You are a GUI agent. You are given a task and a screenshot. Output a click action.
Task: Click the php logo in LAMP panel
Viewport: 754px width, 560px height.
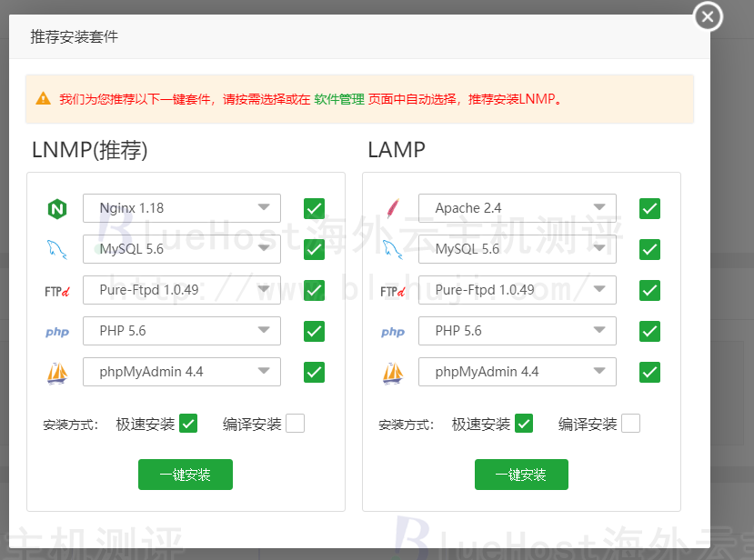click(393, 332)
